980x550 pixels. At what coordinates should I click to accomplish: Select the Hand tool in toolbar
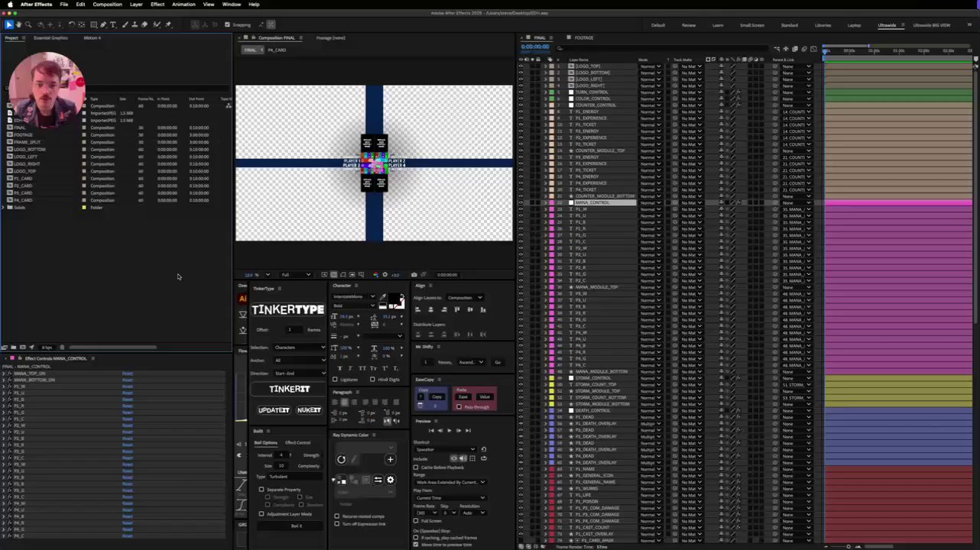(x=18, y=24)
